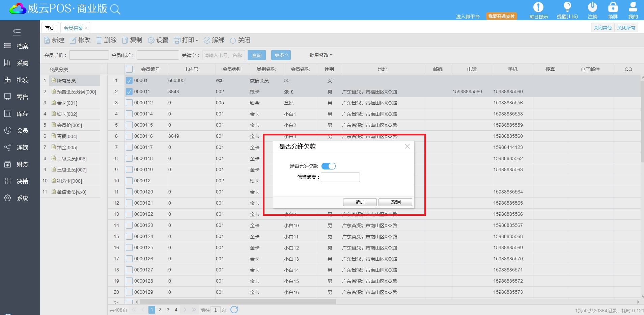Click the 提醒(116) lightbulb reminder icon
Viewport: 644px width, 315px height.
pos(567,7)
